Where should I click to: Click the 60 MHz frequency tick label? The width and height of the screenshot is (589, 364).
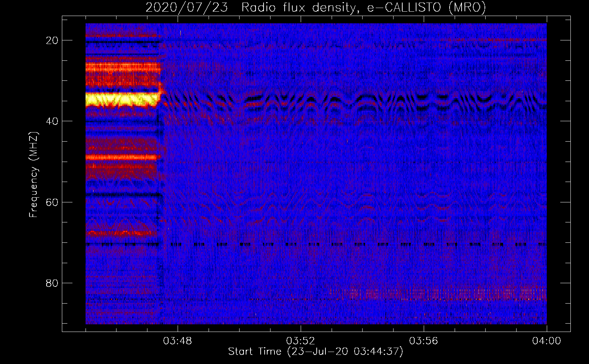(52, 202)
